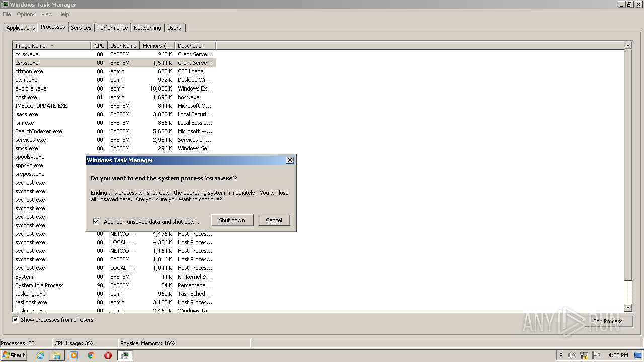
Task: Open the Opera browser taskbar icon
Action: [x=108, y=355]
